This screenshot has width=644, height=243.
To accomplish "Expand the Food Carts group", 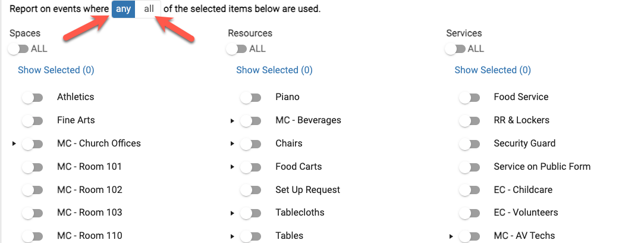I will pyautogui.click(x=233, y=167).
